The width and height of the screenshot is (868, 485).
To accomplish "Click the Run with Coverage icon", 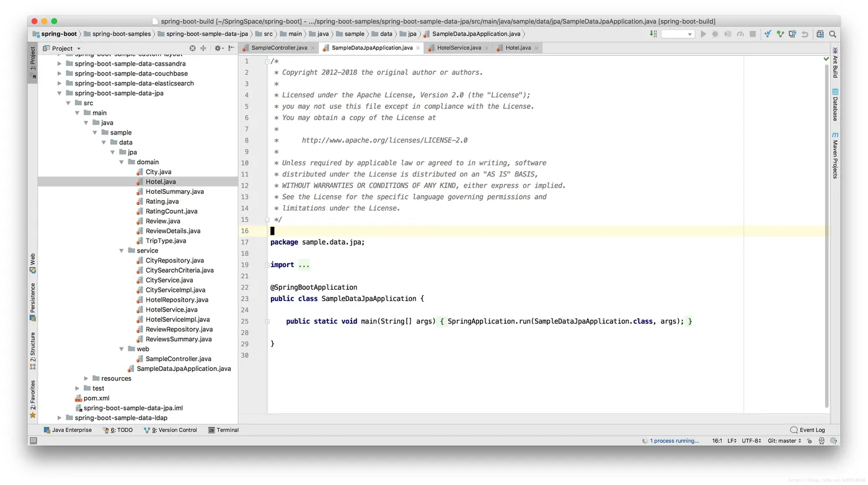I will 728,34.
